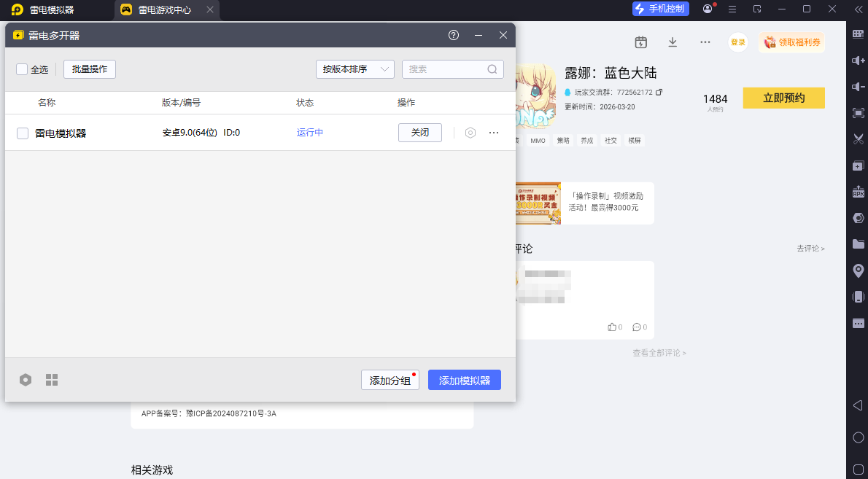The image size is (868, 479).
Task: Click the comment reply bubble icon
Action: pos(637,327)
